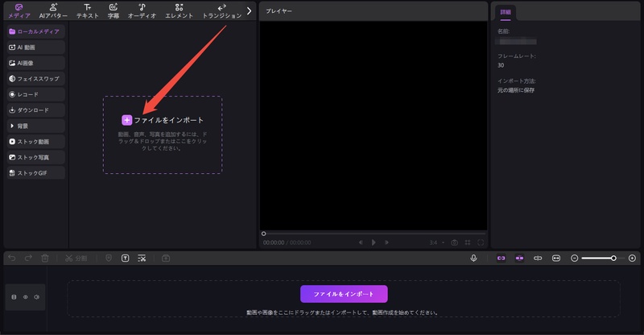Click the marker shield icon
The height and width of the screenshot is (335, 644).
[109, 258]
